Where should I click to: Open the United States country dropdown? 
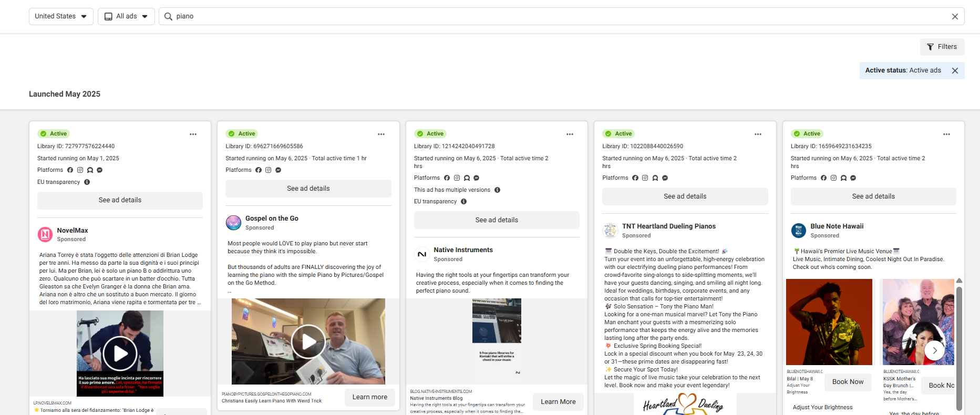61,16
